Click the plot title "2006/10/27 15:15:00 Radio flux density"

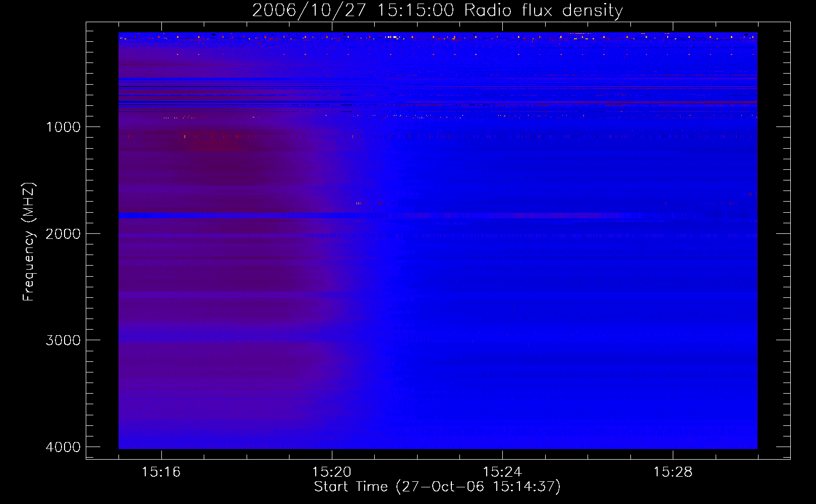point(437,11)
